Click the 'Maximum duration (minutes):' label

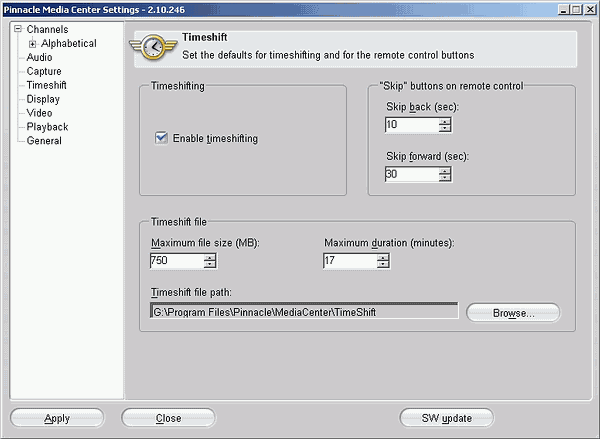(x=389, y=243)
